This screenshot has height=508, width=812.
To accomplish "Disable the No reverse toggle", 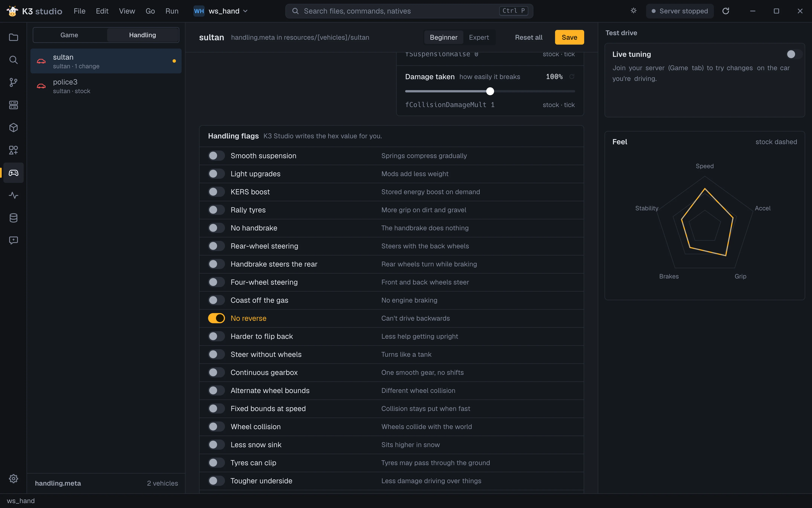I will tap(216, 318).
